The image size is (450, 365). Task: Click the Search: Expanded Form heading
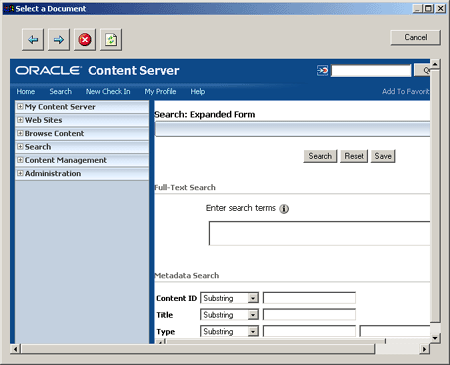pyautogui.click(x=205, y=115)
